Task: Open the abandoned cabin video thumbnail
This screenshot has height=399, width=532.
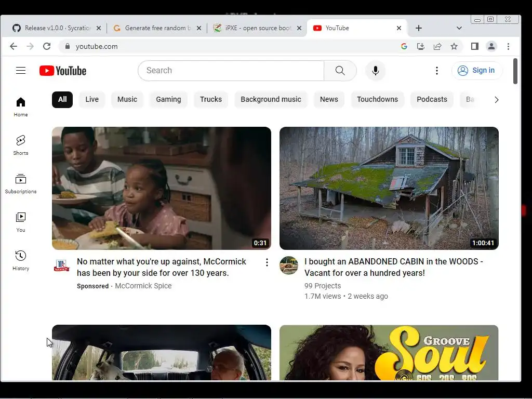Action: coord(389,188)
